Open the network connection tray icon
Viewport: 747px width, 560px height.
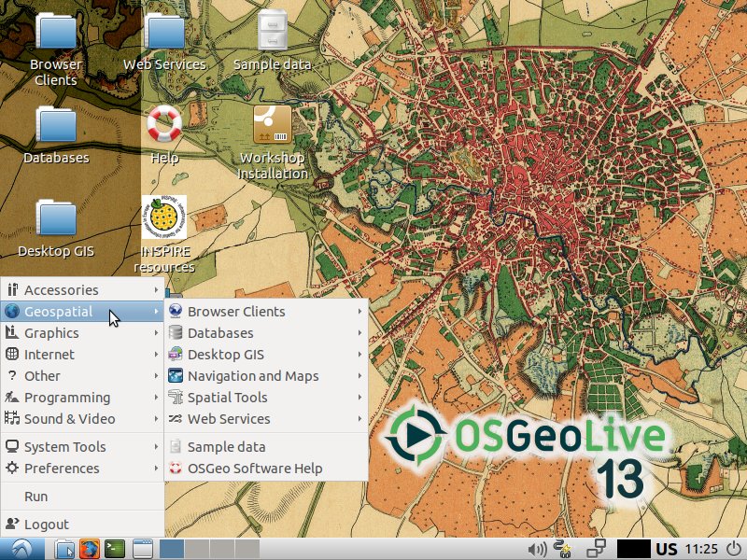596,549
